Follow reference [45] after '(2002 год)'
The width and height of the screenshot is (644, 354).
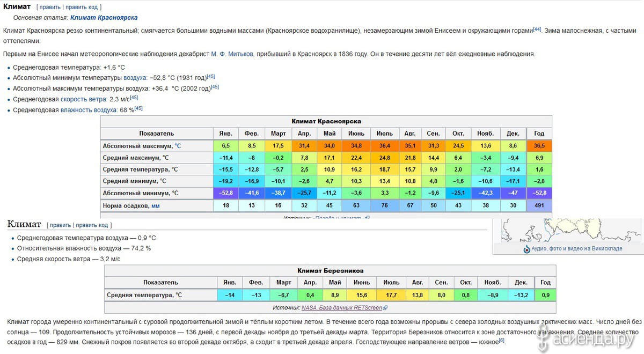pyautogui.click(x=215, y=87)
